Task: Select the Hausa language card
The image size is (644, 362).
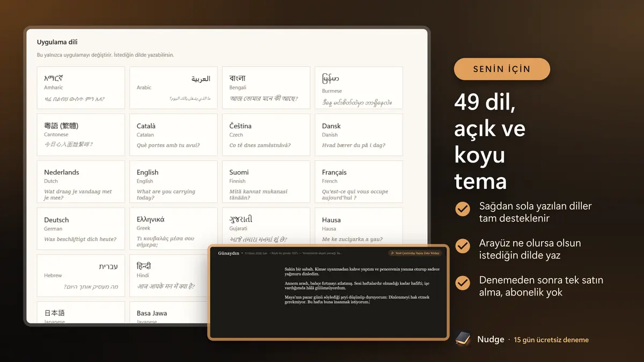Action: coord(358,226)
